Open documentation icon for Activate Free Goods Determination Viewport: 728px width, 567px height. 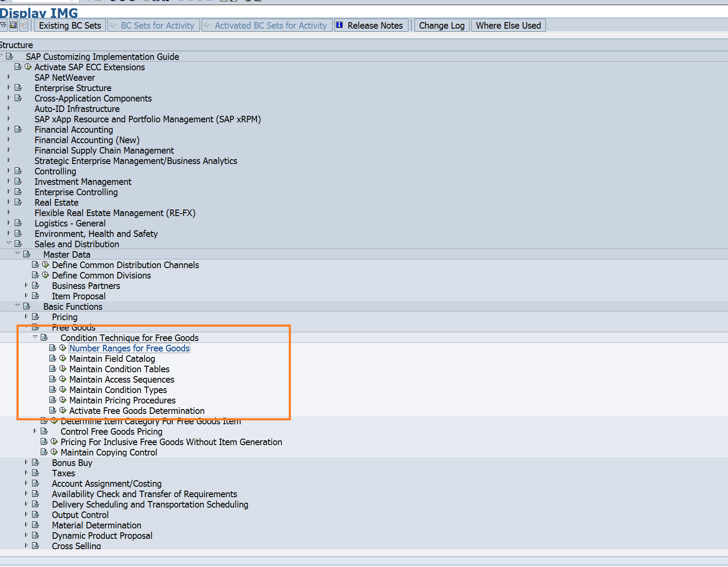tap(53, 410)
